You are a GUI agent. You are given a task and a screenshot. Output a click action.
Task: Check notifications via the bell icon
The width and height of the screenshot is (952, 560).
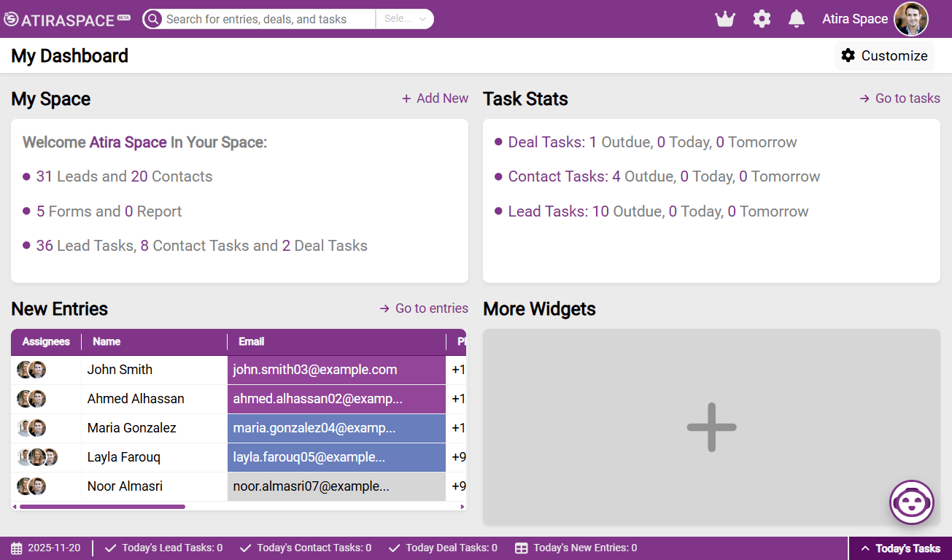[796, 19]
